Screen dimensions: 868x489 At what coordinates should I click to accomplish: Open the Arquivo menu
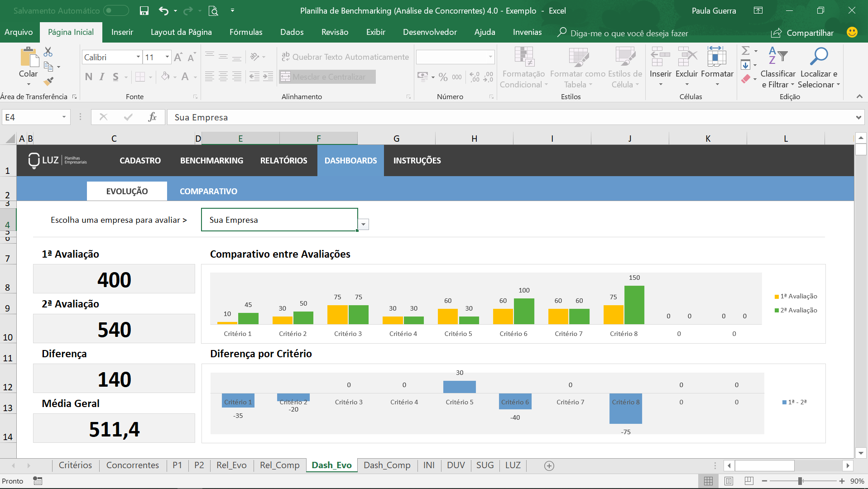pyautogui.click(x=19, y=32)
